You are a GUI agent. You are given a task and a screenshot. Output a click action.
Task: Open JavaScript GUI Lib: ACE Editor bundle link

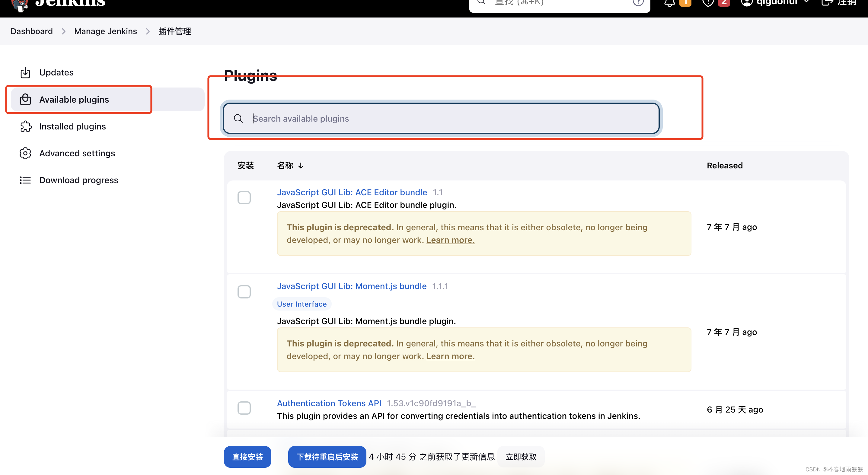click(x=352, y=192)
